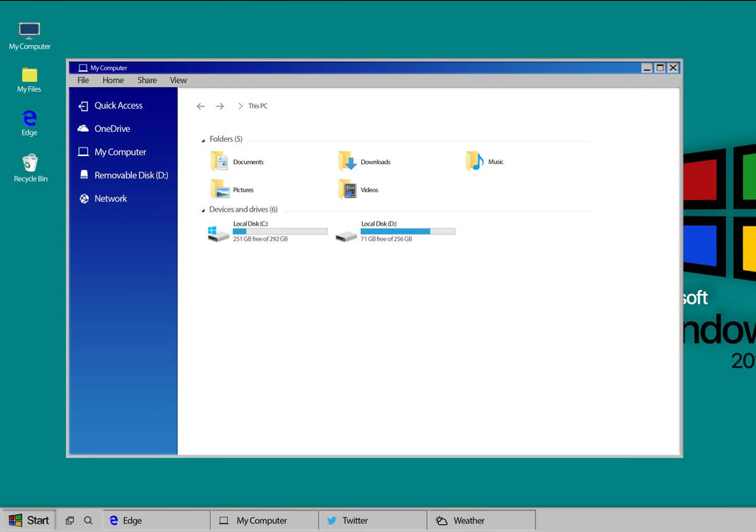The image size is (756, 532).
Task: Click the Removable Disk (D:) drive icon
Action: pyautogui.click(x=84, y=174)
